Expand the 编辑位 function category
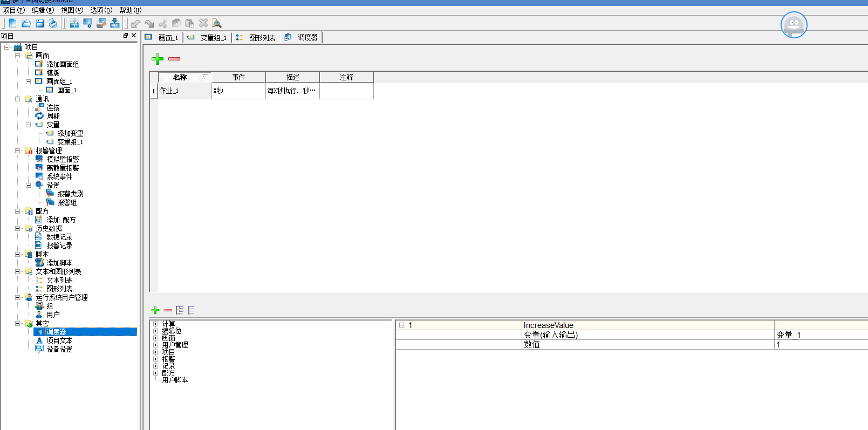The width and height of the screenshot is (868, 430). tap(156, 331)
